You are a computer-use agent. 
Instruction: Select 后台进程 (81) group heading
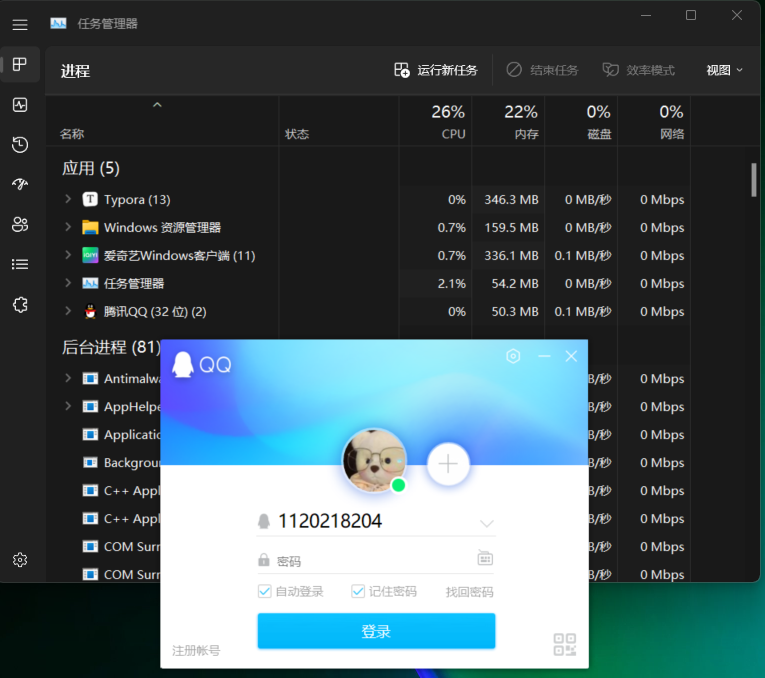(x=111, y=347)
